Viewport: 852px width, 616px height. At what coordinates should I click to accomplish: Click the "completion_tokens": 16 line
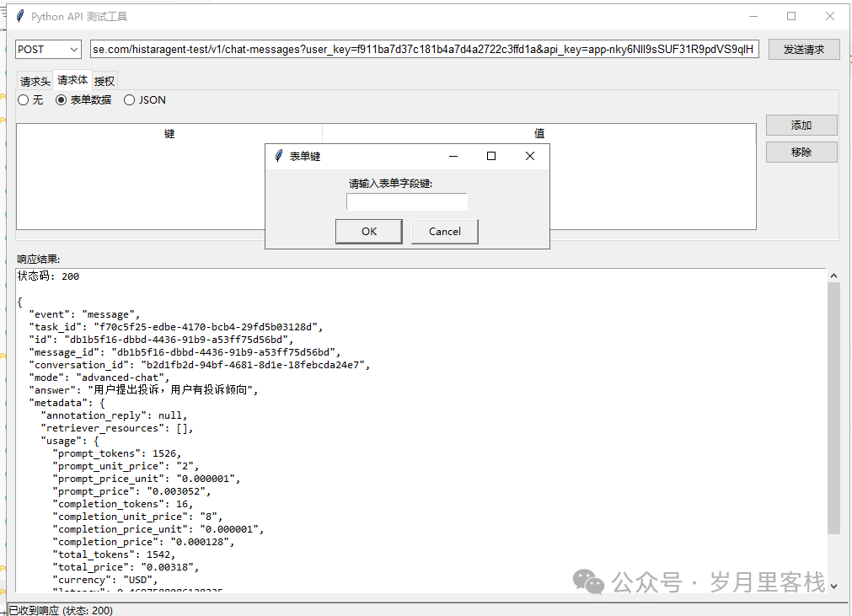(x=123, y=504)
